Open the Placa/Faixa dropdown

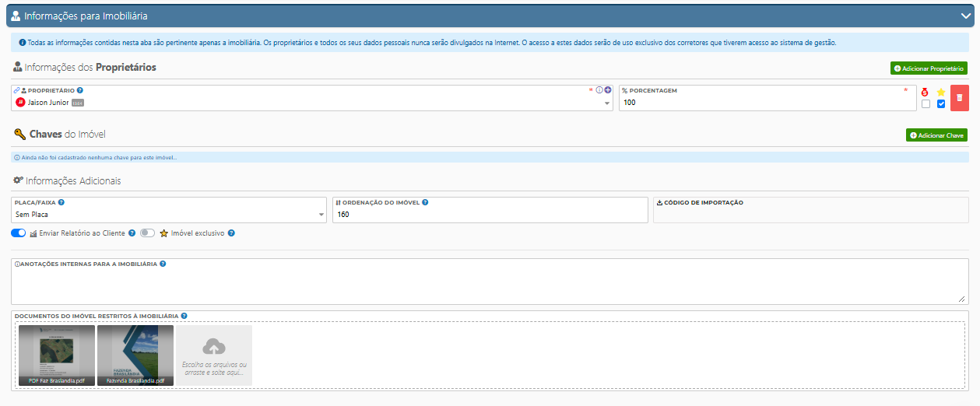tap(169, 215)
